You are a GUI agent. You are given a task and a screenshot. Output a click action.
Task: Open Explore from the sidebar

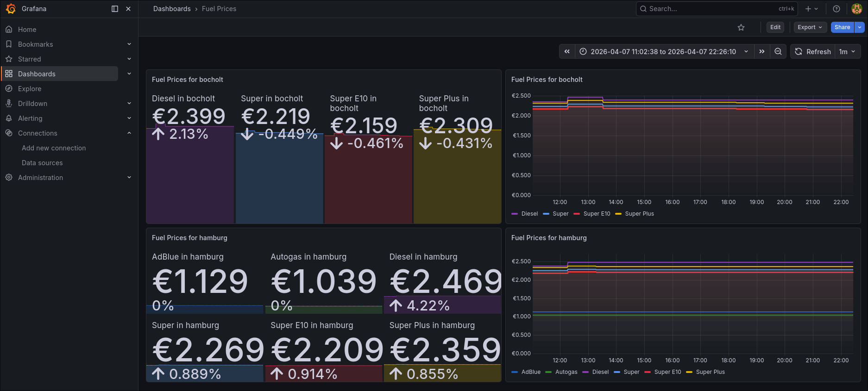(x=30, y=89)
